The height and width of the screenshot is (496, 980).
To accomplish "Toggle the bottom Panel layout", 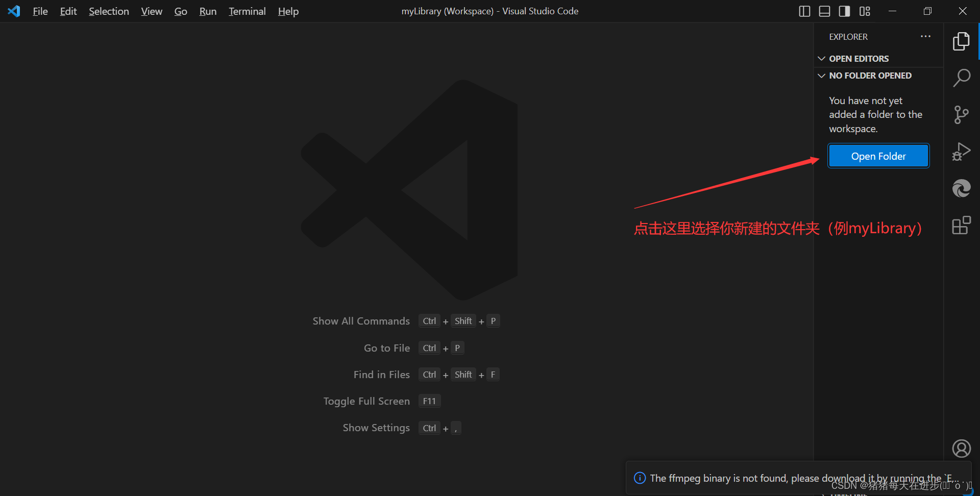I will [x=824, y=11].
